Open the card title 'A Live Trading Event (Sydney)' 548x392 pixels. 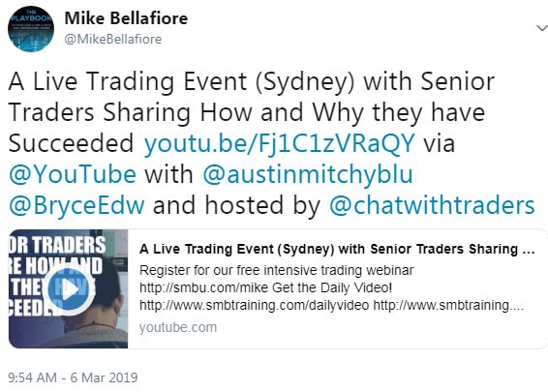pyautogui.click(x=337, y=249)
